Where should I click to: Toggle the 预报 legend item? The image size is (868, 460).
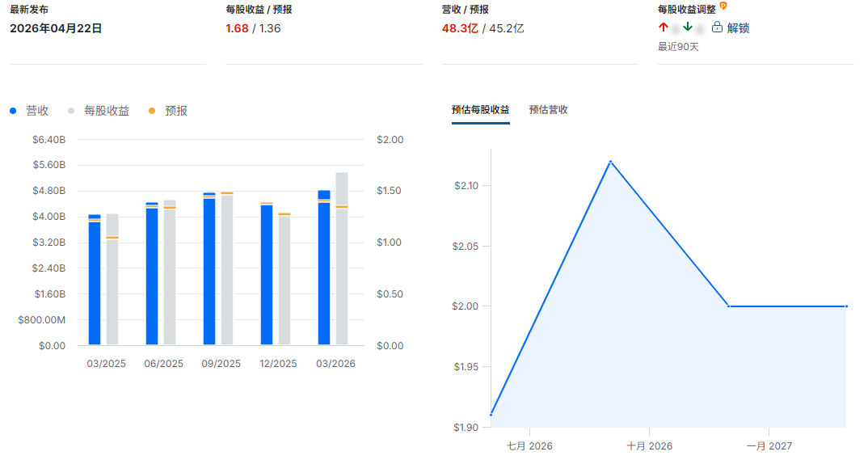pos(168,111)
